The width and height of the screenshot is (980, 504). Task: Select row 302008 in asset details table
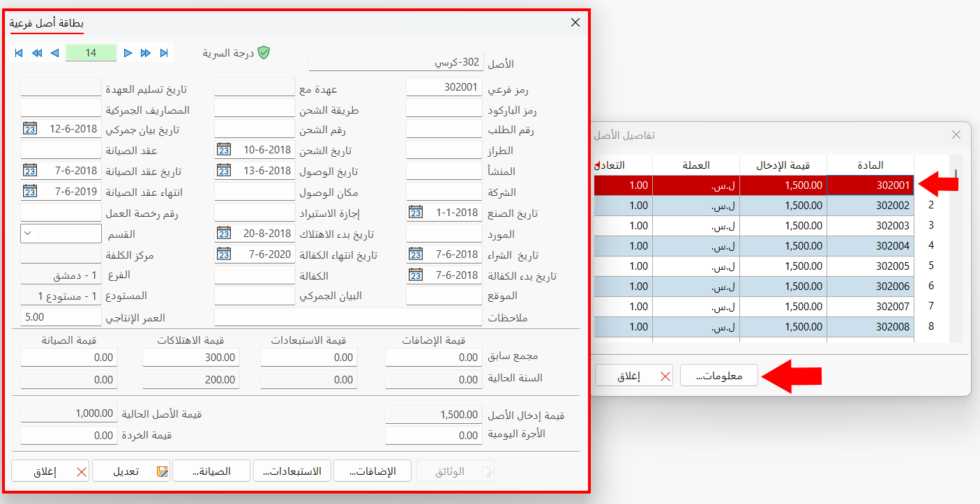click(753, 327)
